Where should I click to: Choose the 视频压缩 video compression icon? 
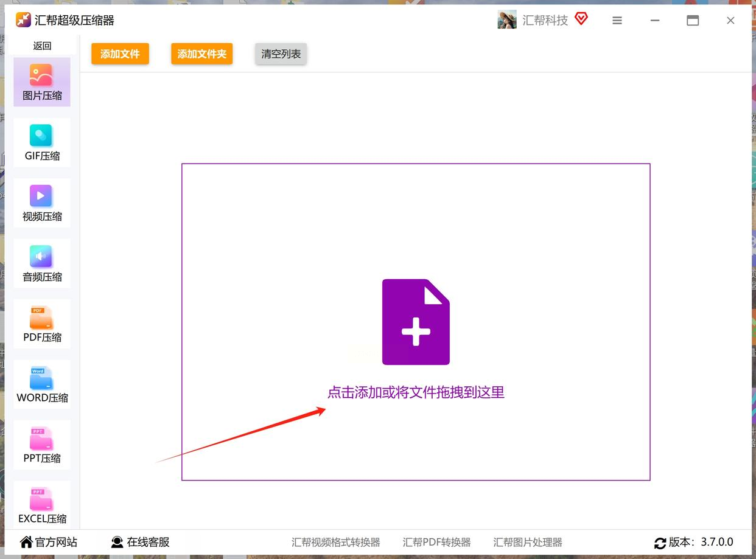(x=41, y=196)
